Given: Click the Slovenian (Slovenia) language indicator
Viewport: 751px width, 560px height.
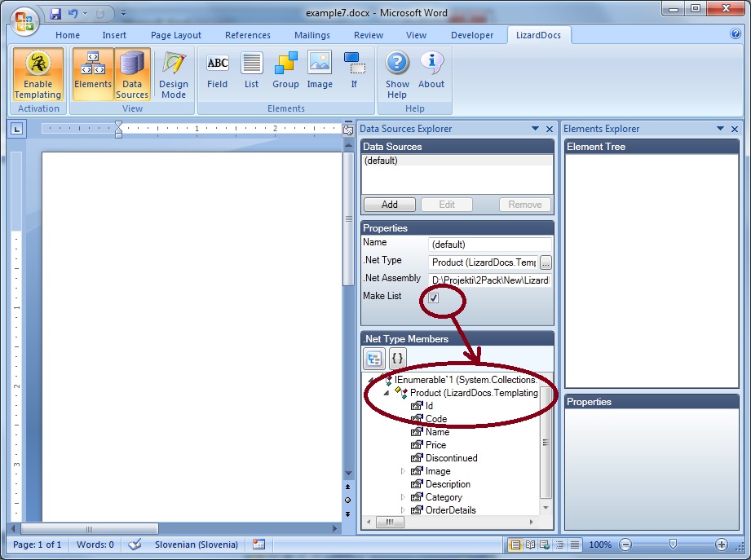Looking at the screenshot, I should (197, 545).
